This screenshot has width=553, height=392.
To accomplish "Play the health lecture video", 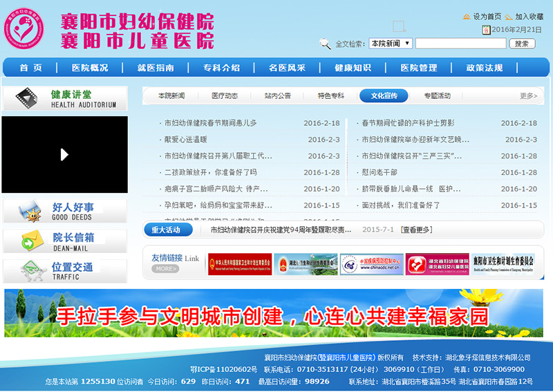I will point(64,154).
